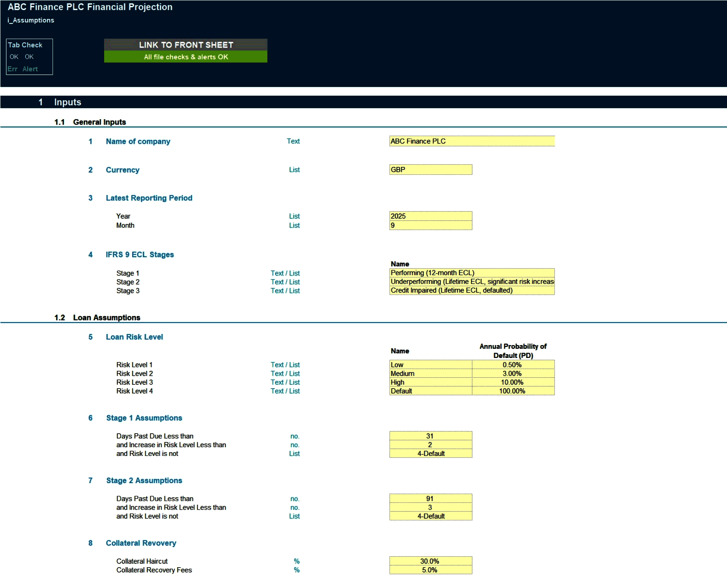Image resolution: width=727 pixels, height=588 pixels.
Task: Edit the High risk PD value 10.00%
Action: pyautogui.click(x=513, y=382)
